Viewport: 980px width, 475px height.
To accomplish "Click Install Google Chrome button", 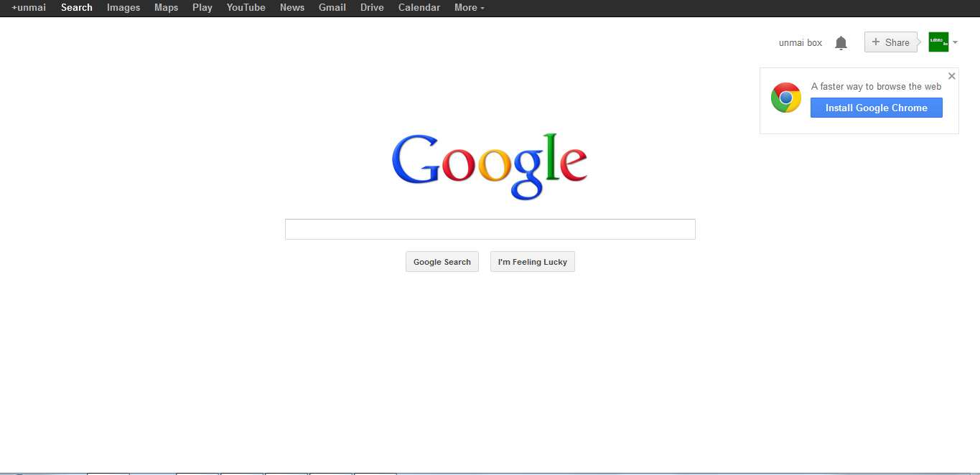I will pos(877,108).
